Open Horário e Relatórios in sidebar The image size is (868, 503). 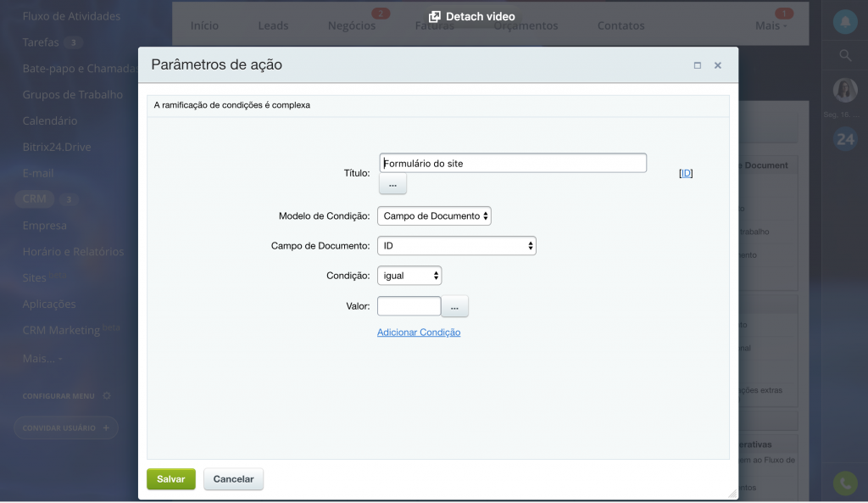(73, 251)
